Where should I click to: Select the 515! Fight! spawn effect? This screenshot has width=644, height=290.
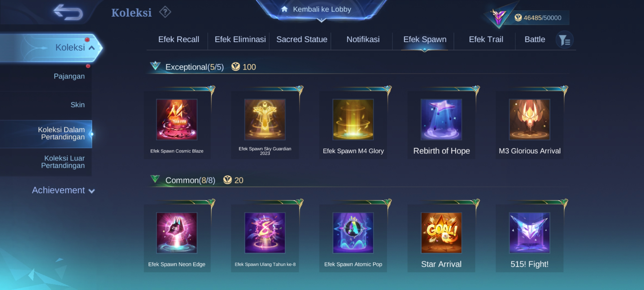click(530, 233)
